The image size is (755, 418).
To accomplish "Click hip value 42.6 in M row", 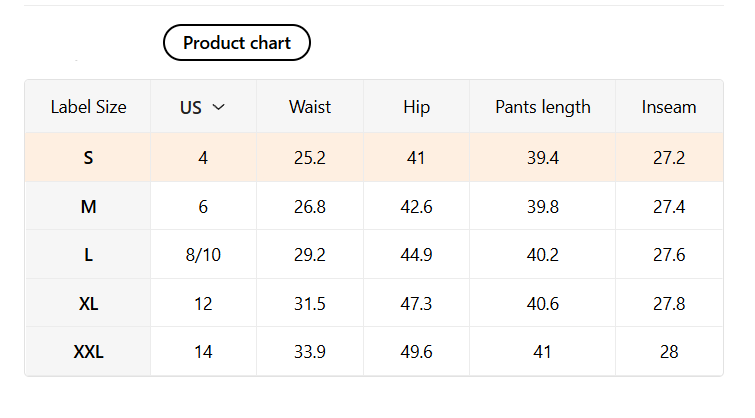I will pyautogui.click(x=416, y=206).
